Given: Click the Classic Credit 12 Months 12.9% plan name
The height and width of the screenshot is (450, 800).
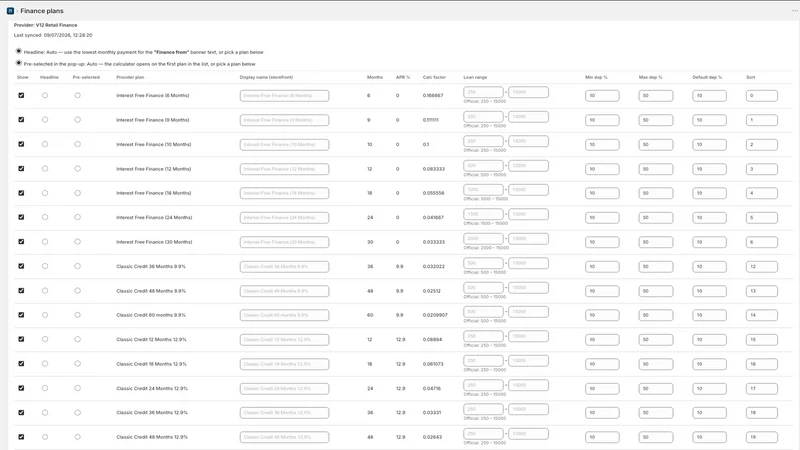Looking at the screenshot, I should coord(152,339).
